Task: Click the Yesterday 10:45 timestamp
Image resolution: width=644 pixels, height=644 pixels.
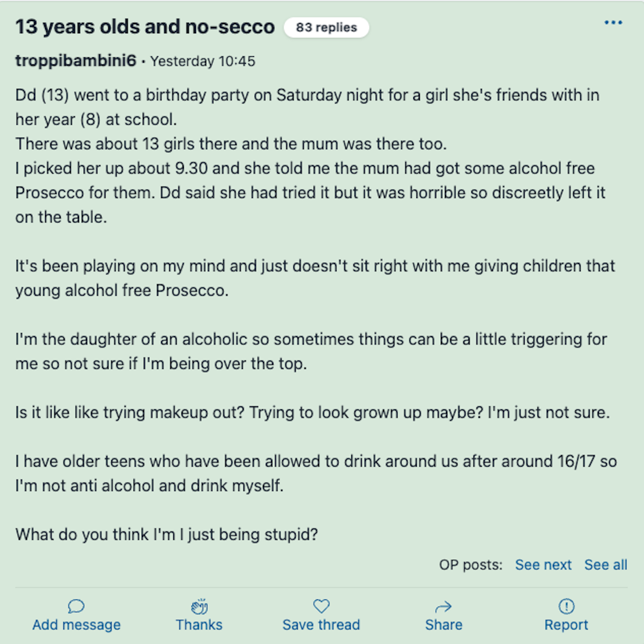Action: tap(203, 61)
